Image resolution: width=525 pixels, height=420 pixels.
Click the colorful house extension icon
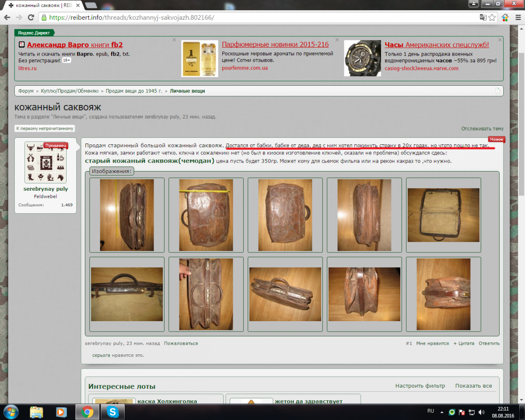pos(505,17)
